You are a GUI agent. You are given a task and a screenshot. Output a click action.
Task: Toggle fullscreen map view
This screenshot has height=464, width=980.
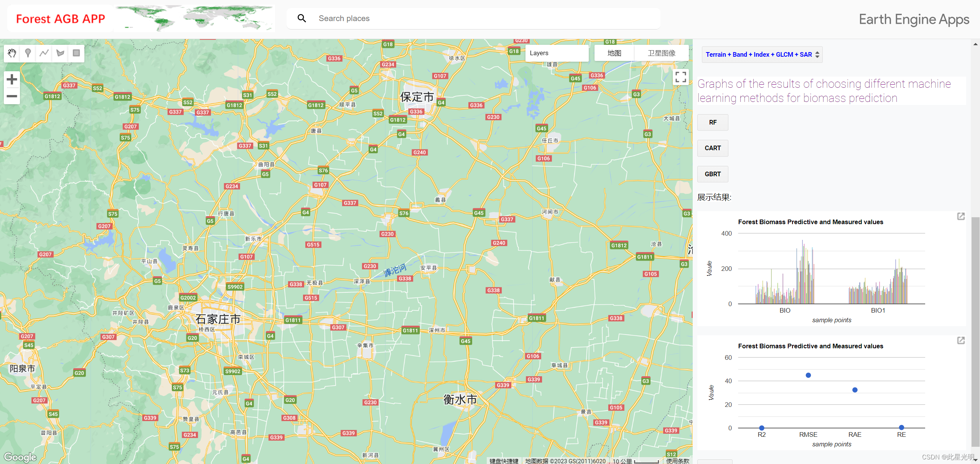680,77
